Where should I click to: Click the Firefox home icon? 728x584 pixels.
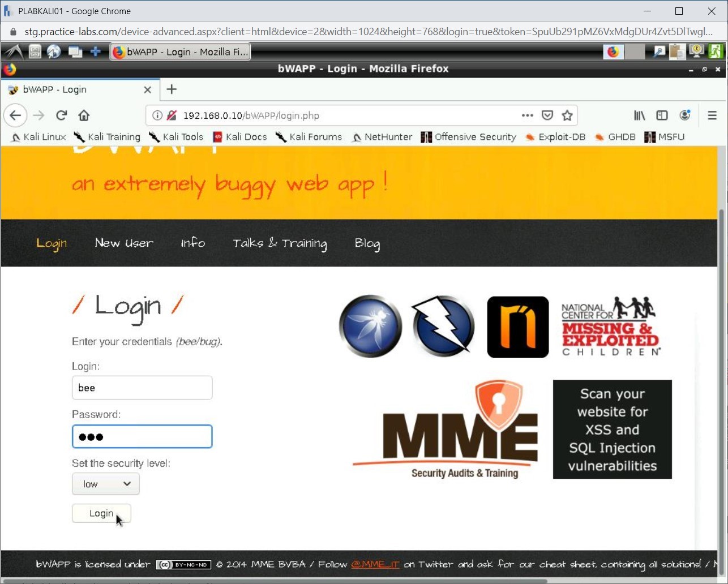click(84, 115)
